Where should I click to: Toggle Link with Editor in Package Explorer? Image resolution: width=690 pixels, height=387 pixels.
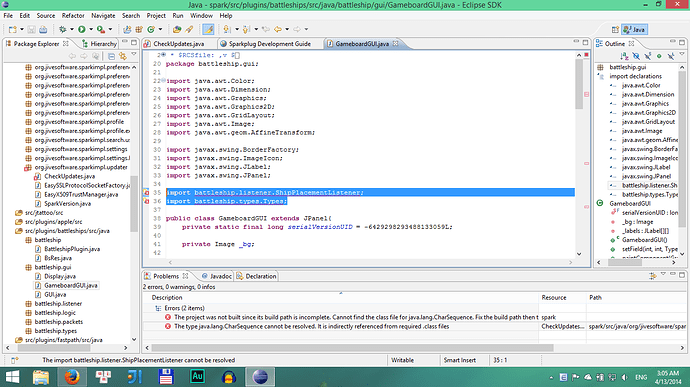coord(123,56)
